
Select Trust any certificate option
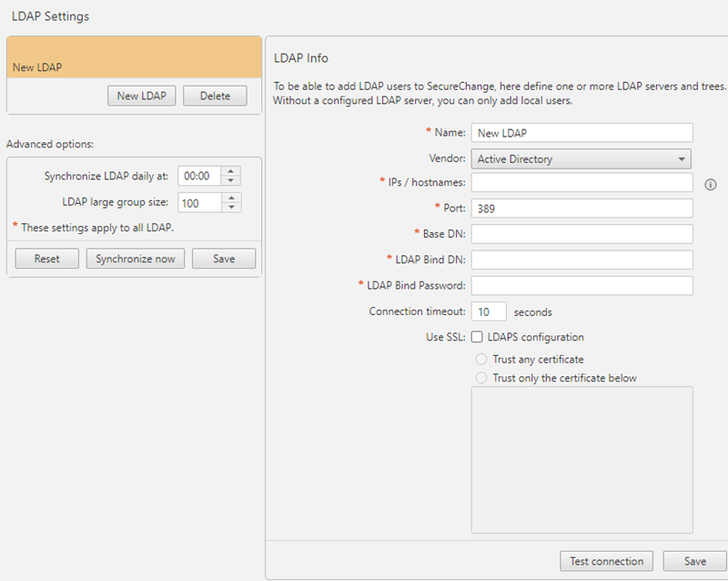(x=481, y=360)
